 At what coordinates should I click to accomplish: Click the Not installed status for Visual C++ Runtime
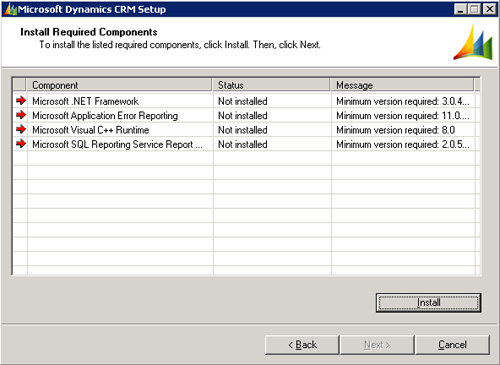[x=243, y=130]
